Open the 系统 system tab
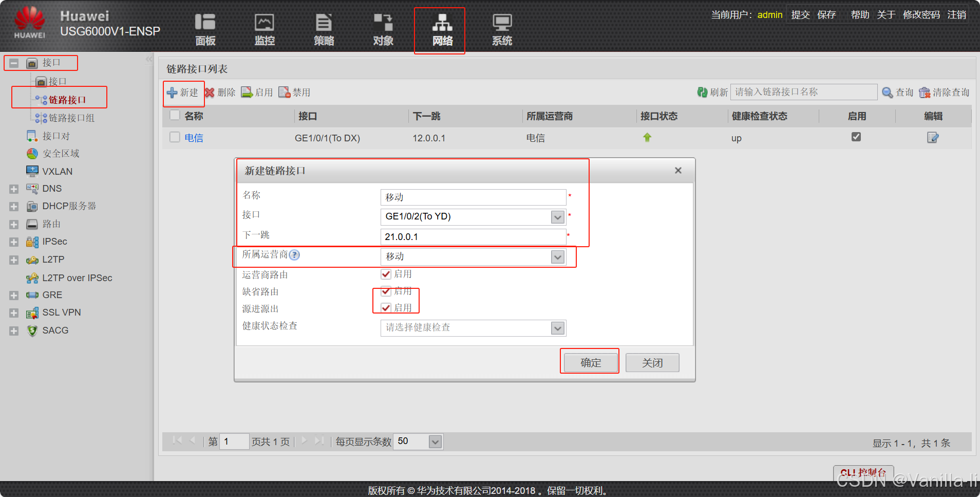 click(x=502, y=30)
